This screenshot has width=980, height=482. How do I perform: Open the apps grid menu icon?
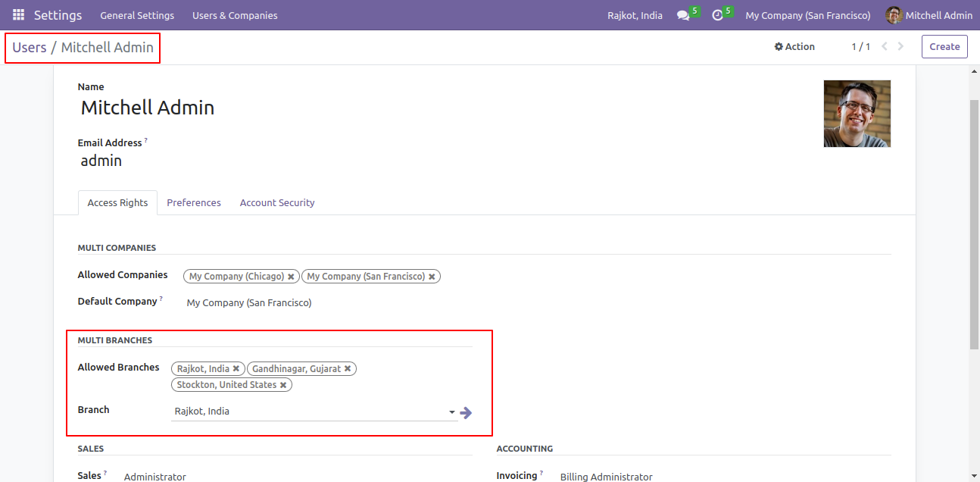coord(18,15)
